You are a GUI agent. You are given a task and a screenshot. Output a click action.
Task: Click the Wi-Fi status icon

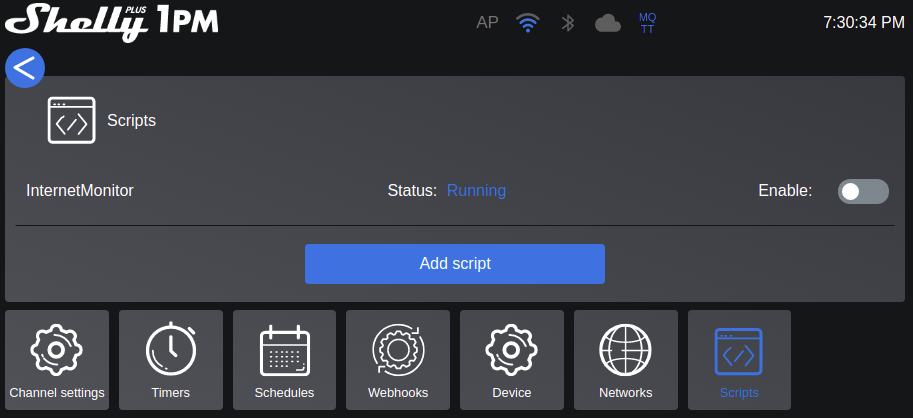click(x=528, y=23)
